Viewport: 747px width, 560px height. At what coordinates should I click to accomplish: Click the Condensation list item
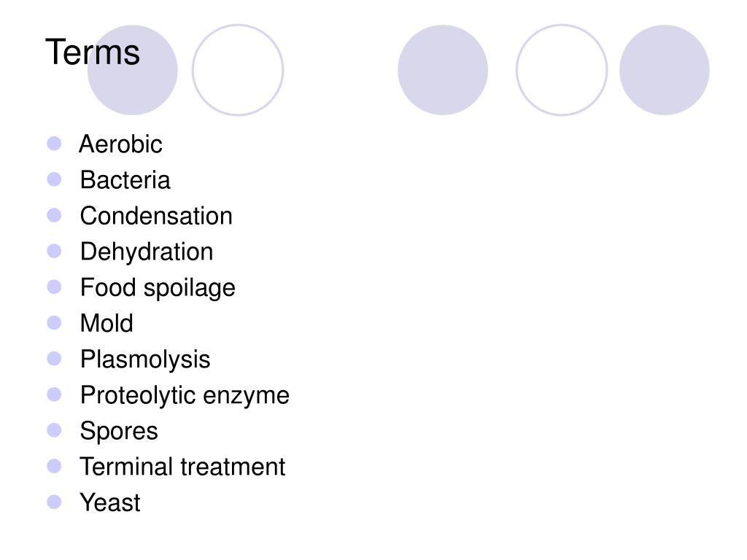[156, 216]
